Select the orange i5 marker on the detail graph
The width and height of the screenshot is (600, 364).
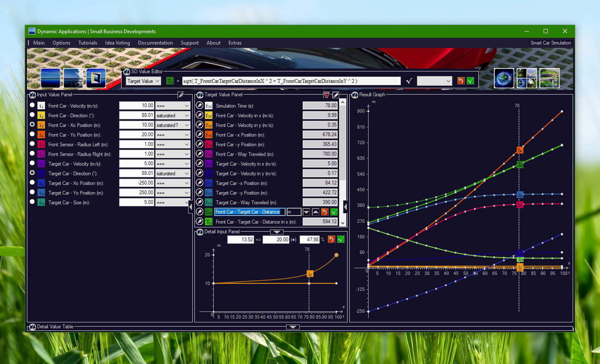pos(310,273)
